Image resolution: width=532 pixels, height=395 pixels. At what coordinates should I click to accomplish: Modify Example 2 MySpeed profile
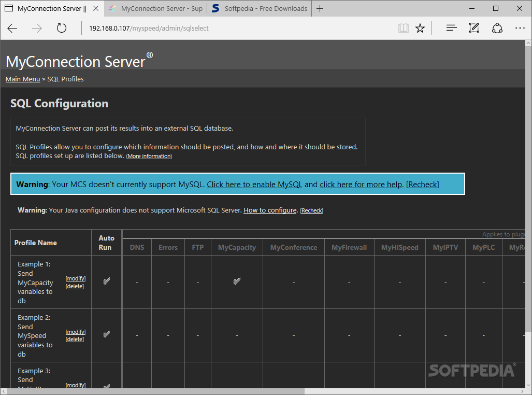tap(75, 332)
